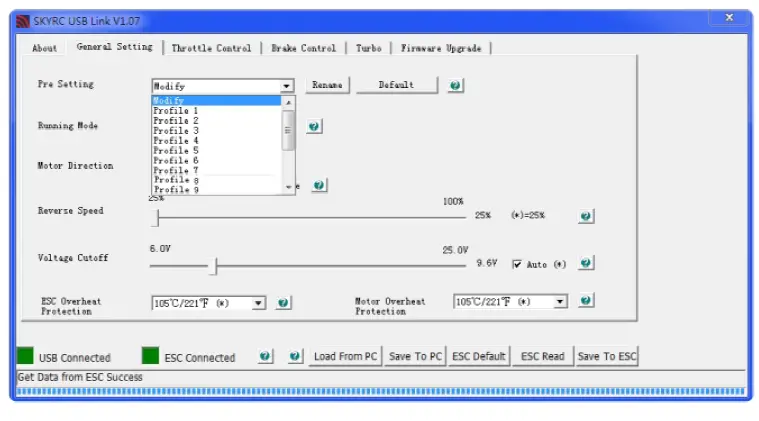Click the bottom progress bar
The image size is (759, 421).
pyautogui.click(x=381, y=391)
